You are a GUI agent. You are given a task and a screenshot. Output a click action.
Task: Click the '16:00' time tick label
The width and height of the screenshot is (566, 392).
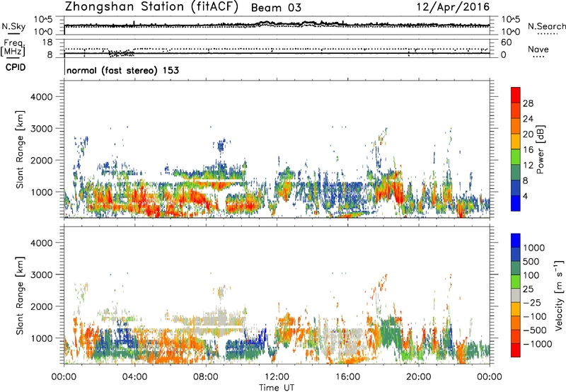[x=347, y=377]
